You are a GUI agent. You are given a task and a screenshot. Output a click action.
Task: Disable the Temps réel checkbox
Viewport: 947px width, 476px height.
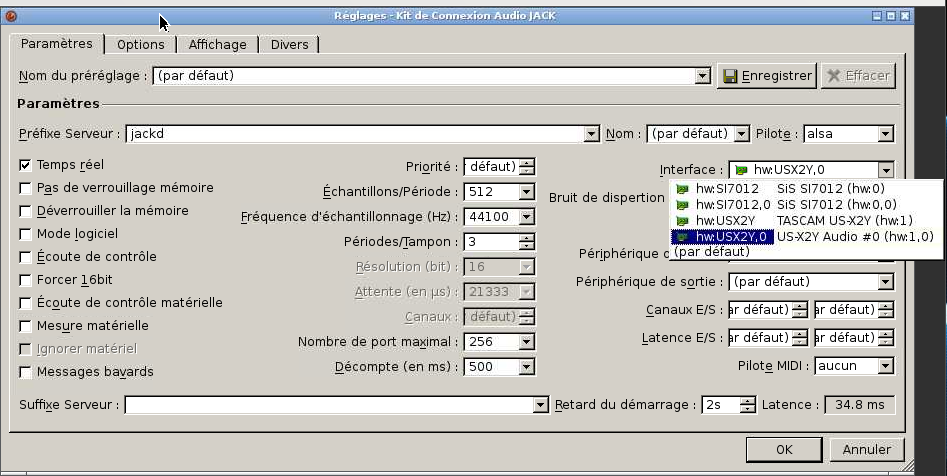coord(25,165)
